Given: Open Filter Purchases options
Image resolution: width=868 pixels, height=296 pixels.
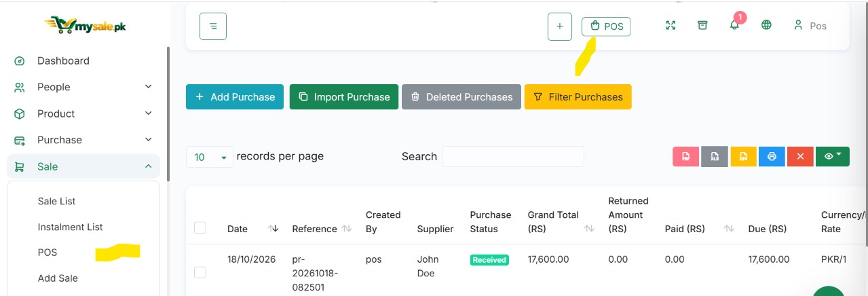Looking at the screenshot, I should coord(578,97).
